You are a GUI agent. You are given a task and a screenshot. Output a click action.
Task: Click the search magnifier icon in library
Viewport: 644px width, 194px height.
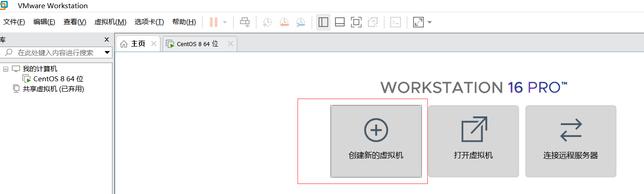point(9,52)
